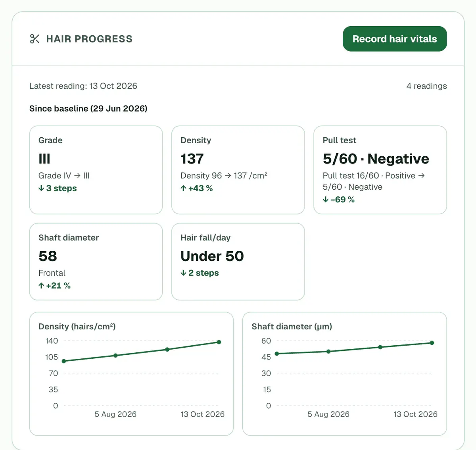
Task: Click the 'Under 50' value
Action: [212, 256]
